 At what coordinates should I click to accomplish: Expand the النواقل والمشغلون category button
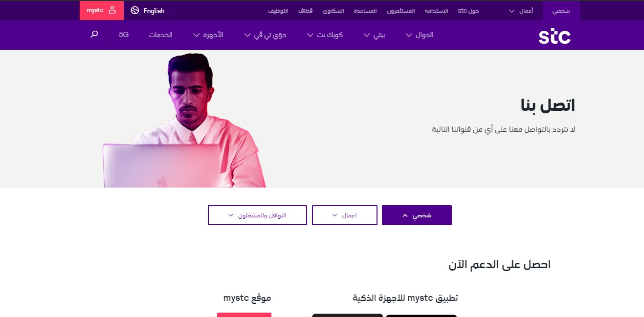point(257,215)
